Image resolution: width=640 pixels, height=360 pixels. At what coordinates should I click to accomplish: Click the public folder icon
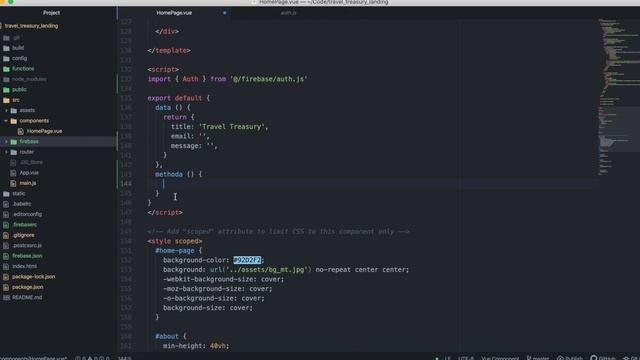(6, 90)
